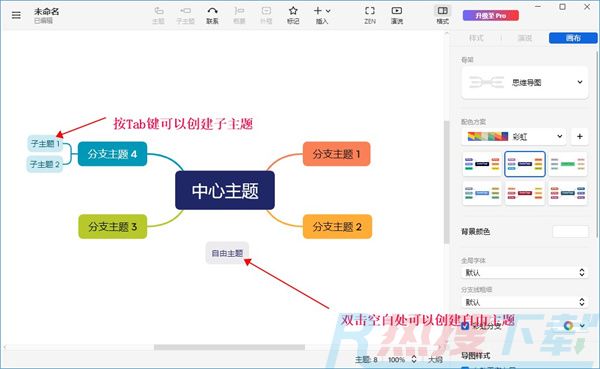Select the 分支主题 3 node
The height and width of the screenshot is (369, 600).
[112, 227]
